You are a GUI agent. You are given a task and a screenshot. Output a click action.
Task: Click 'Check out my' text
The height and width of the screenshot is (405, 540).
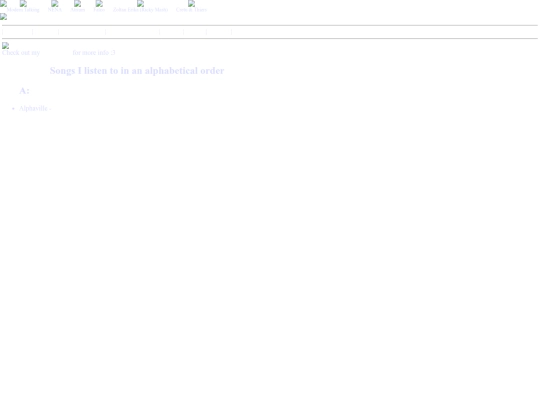click(21, 53)
